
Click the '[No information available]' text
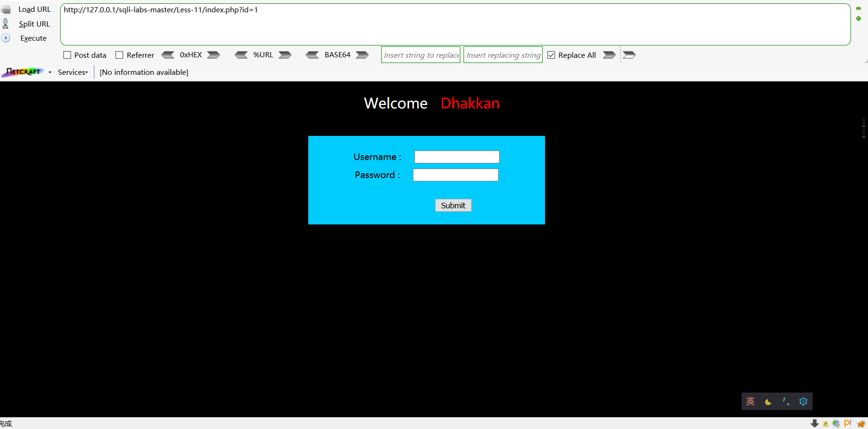click(x=144, y=72)
